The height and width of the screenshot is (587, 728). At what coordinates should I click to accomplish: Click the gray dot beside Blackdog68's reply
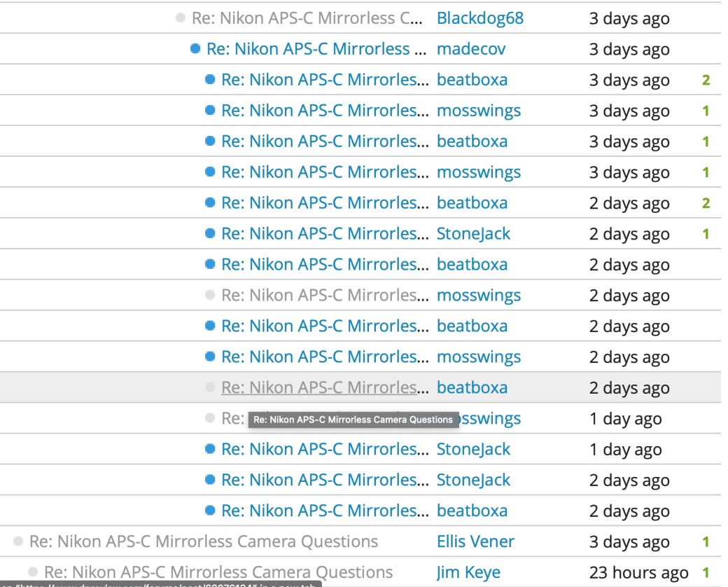(x=181, y=18)
